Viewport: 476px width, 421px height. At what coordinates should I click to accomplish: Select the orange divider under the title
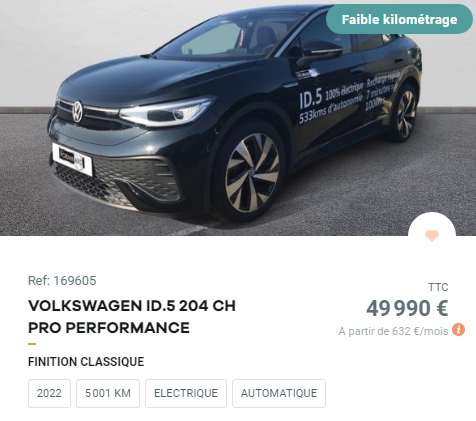[x=32, y=344]
